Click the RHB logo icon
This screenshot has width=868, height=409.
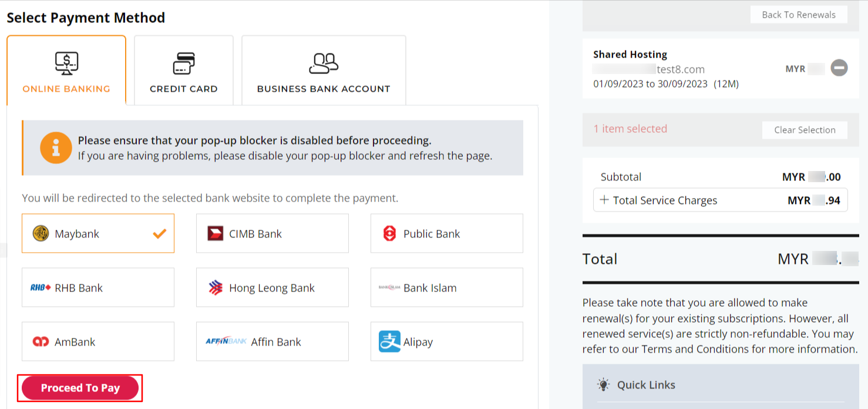(41, 287)
